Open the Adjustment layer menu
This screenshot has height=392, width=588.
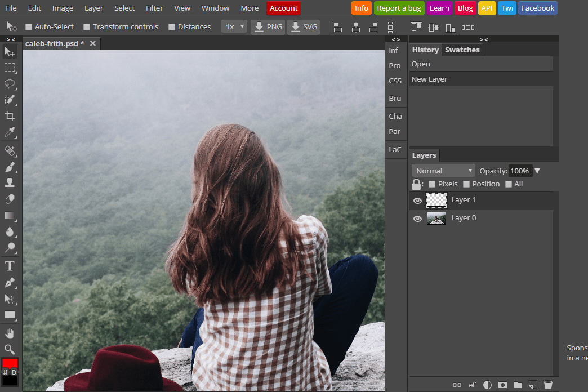[487, 385]
